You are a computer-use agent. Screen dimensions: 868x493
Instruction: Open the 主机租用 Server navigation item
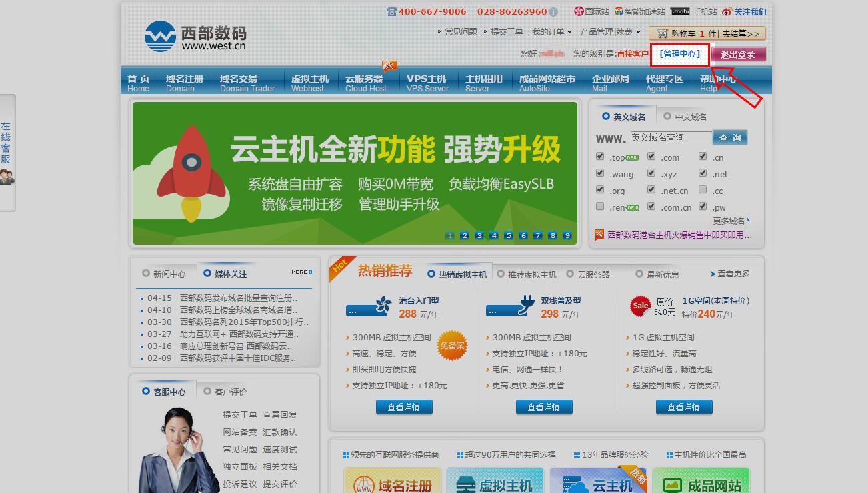tap(484, 83)
